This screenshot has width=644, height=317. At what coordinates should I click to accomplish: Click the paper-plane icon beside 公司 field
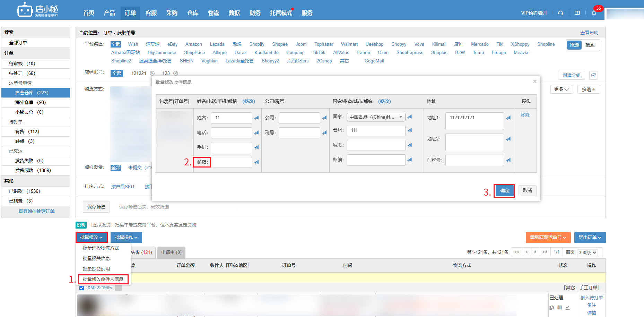(324, 118)
